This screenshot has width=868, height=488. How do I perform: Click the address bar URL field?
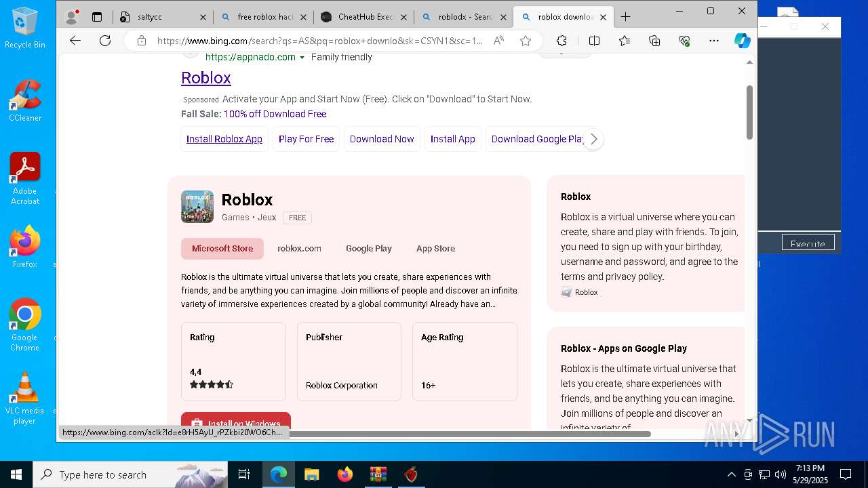click(x=319, y=41)
